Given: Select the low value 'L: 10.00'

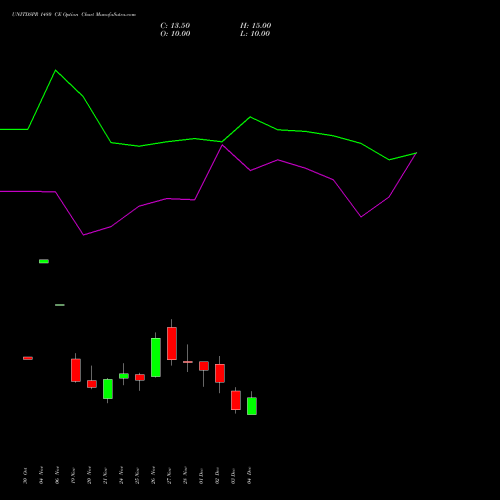Looking at the screenshot, I should click(x=255, y=34).
